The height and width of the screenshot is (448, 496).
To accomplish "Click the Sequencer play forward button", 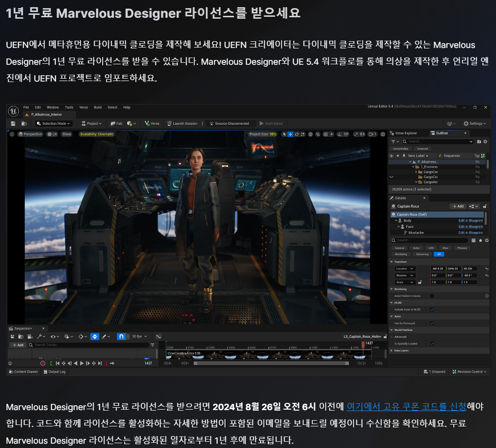I will [82, 363].
